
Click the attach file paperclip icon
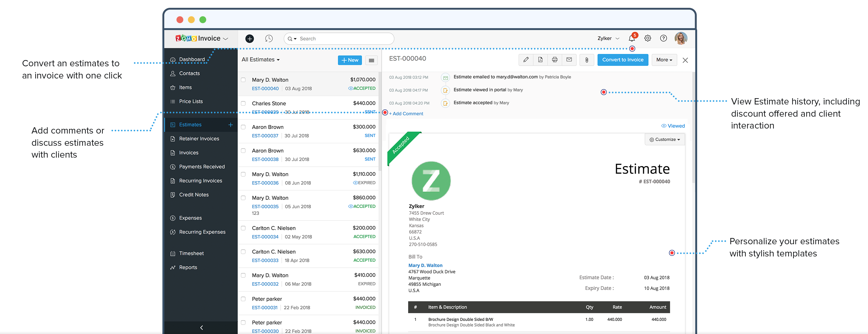pos(587,60)
